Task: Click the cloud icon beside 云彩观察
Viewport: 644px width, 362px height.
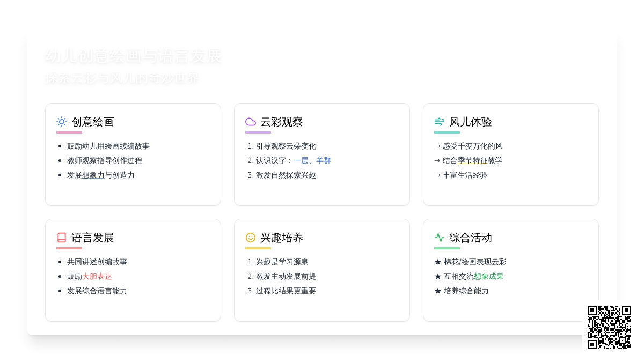Action: (x=251, y=122)
